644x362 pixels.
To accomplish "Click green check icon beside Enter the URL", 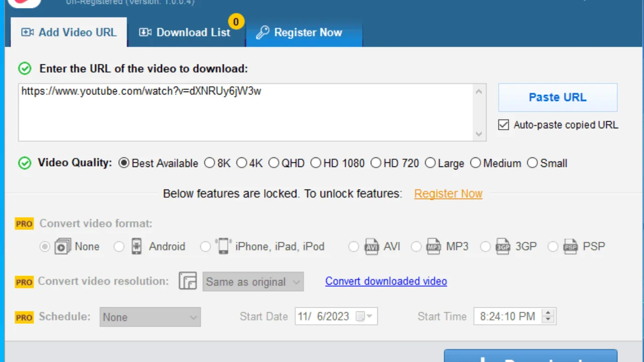I will (x=25, y=68).
